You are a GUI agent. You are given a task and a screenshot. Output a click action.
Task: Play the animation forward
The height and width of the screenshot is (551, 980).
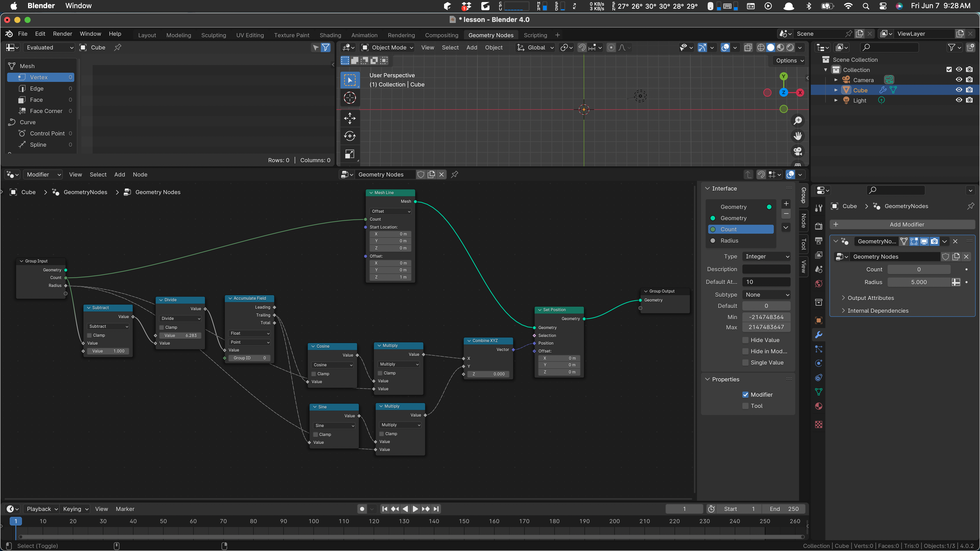pyautogui.click(x=415, y=509)
